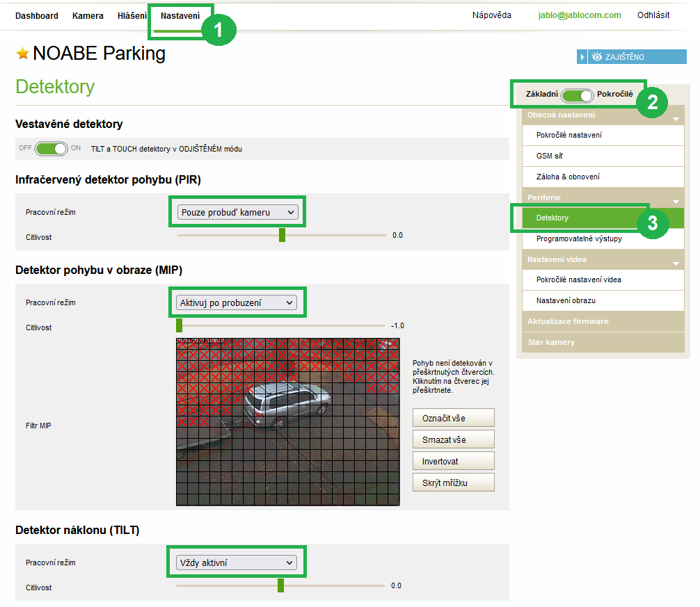Screen dimensions: 700x607
Task: Collapse the Periferie section arrow
Action: [x=675, y=202]
